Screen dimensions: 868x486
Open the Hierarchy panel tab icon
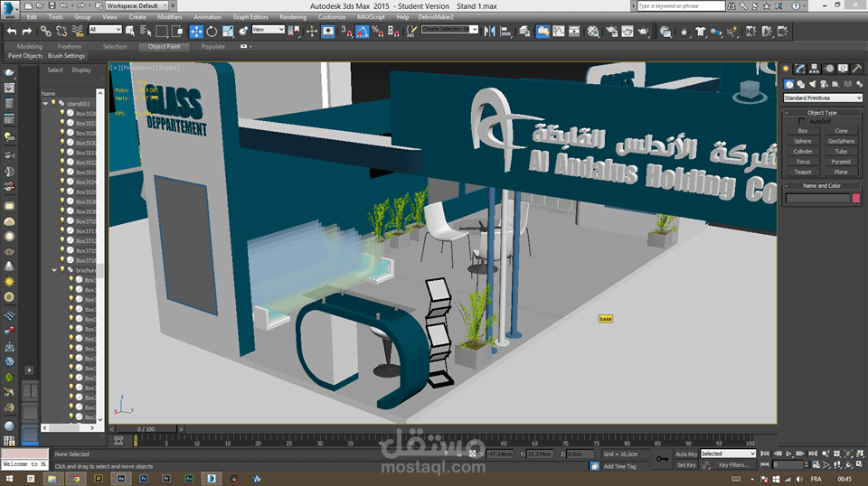814,69
